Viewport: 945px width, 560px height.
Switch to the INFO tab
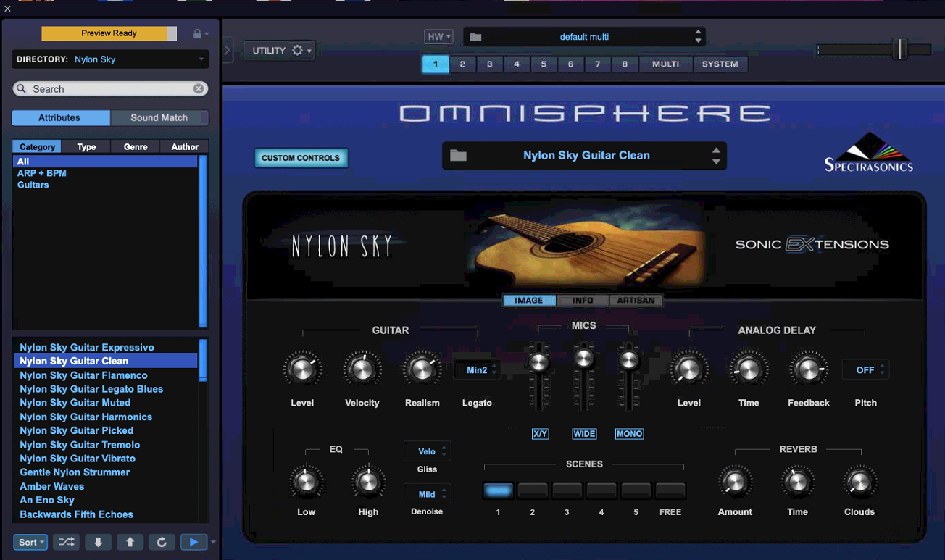[582, 299]
